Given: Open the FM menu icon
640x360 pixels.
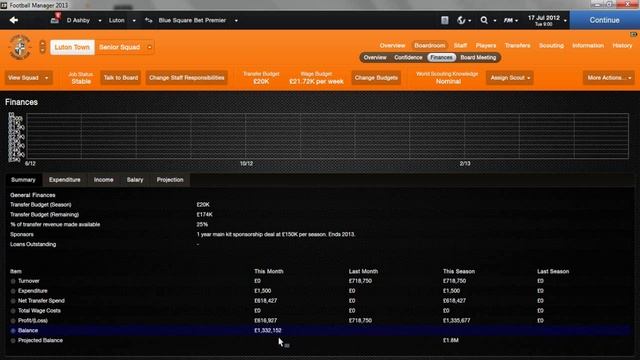Looking at the screenshot, I should pos(508,20).
